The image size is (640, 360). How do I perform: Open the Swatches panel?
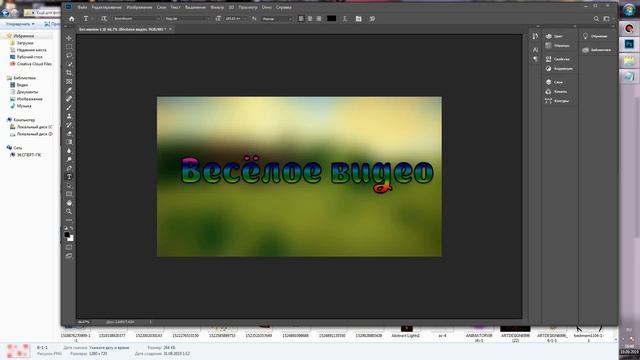coord(558,46)
